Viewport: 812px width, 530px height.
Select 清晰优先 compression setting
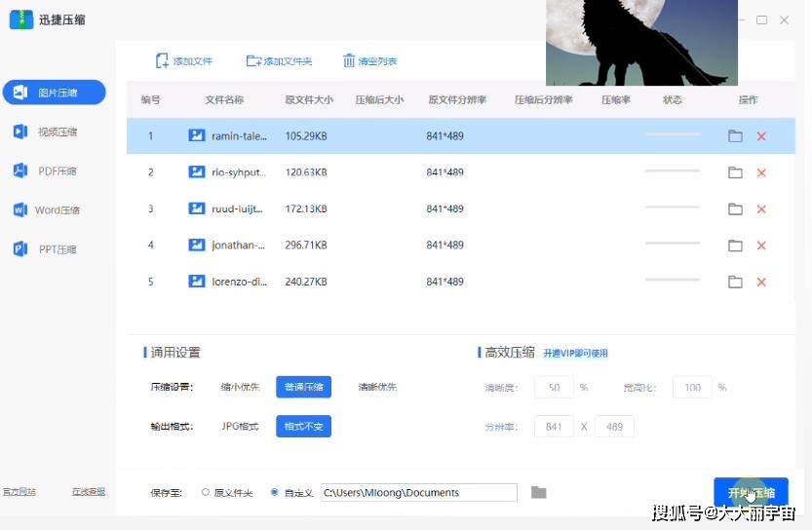click(377, 387)
